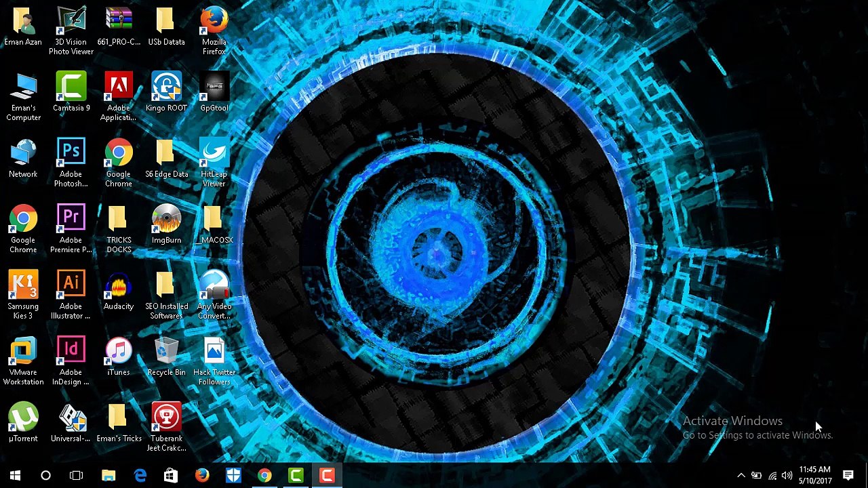
Task: Launch the Camtasia 9 desktop shortcut
Action: [71, 92]
